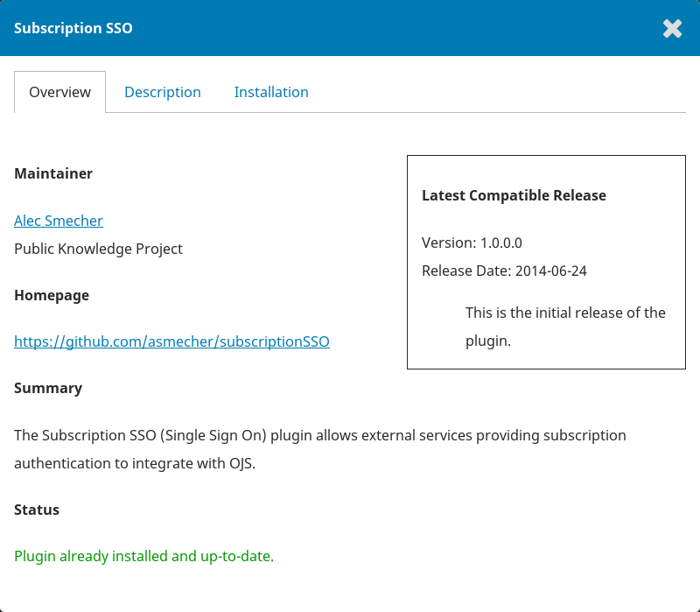Click the Version 1.0.0.0 text
700x612 pixels.
point(472,243)
